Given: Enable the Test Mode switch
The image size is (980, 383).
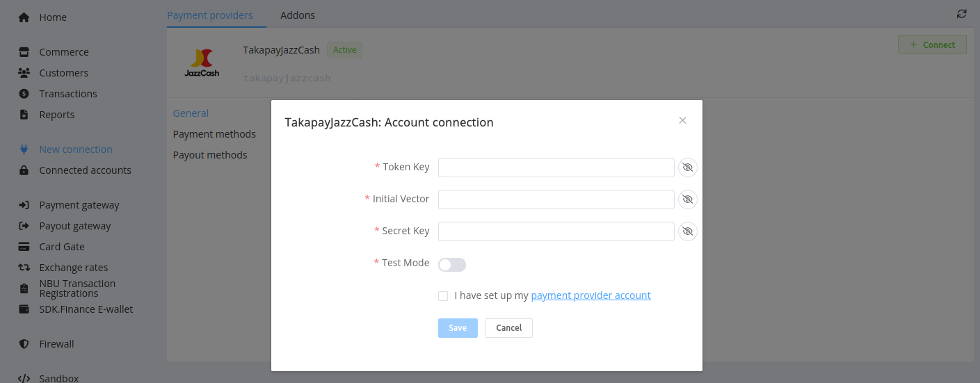Looking at the screenshot, I should click(x=452, y=265).
